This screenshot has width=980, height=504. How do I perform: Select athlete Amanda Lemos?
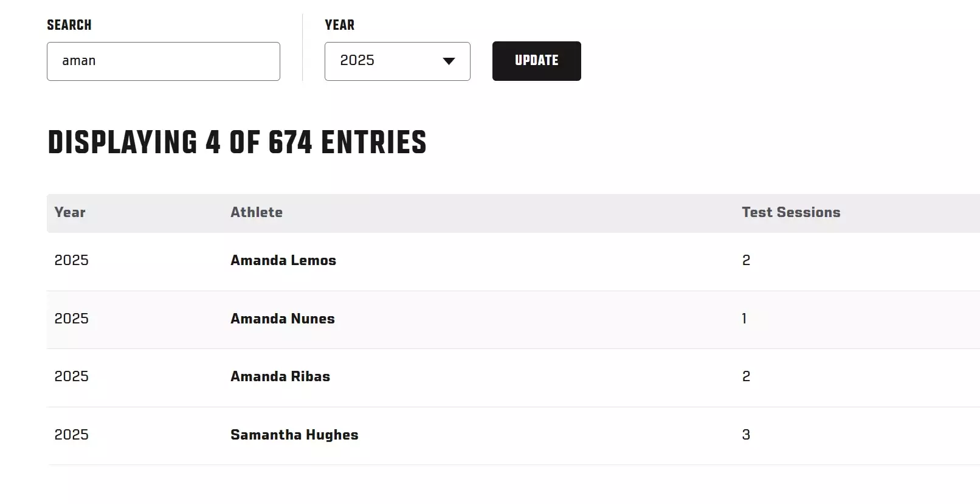coord(283,260)
